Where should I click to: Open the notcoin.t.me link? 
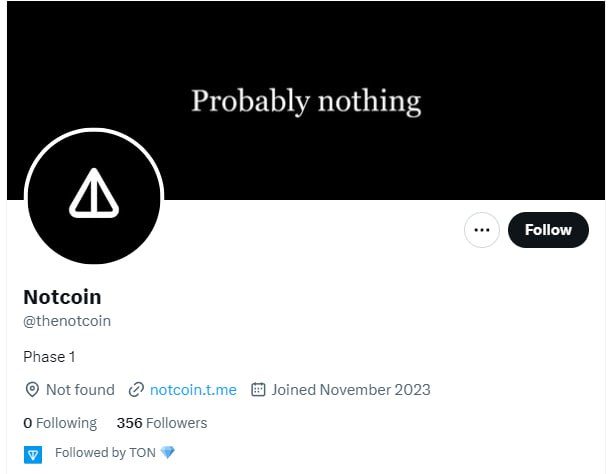click(x=193, y=389)
